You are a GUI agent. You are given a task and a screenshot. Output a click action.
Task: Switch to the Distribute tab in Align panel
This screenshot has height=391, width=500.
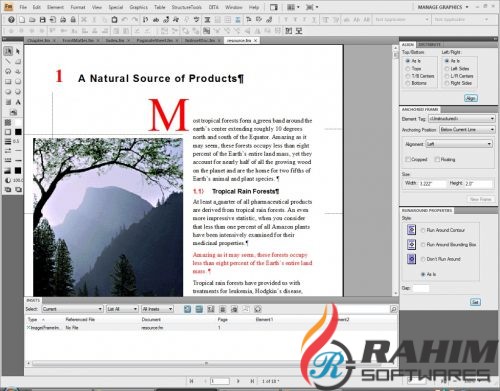(x=429, y=44)
